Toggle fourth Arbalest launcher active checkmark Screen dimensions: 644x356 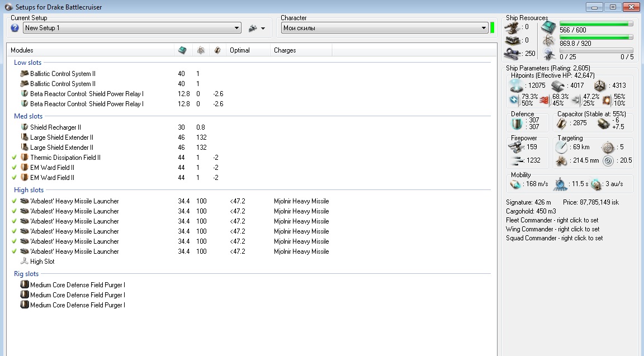(15, 231)
